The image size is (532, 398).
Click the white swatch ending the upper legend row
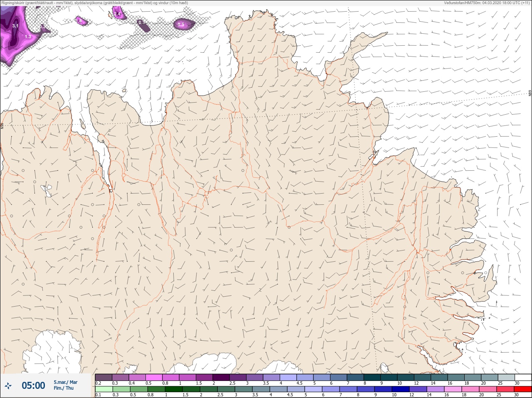click(x=522, y=377)
